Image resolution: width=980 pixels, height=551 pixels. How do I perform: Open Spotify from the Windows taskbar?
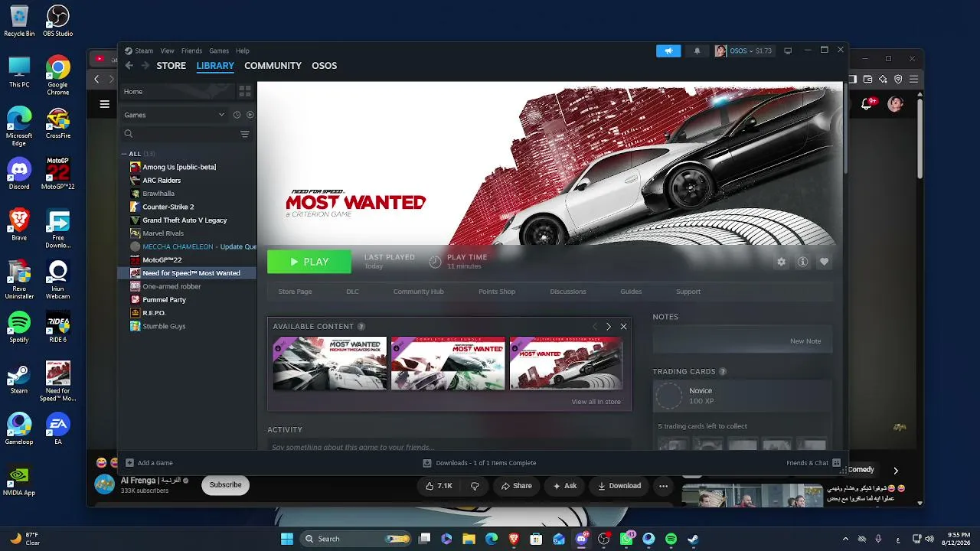[671, 539]
